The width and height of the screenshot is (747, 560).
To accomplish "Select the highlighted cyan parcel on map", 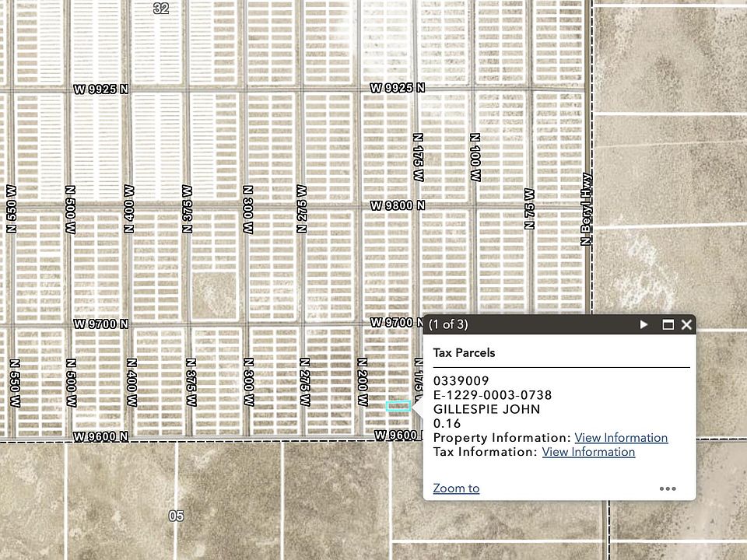I will tap(398, 406).
